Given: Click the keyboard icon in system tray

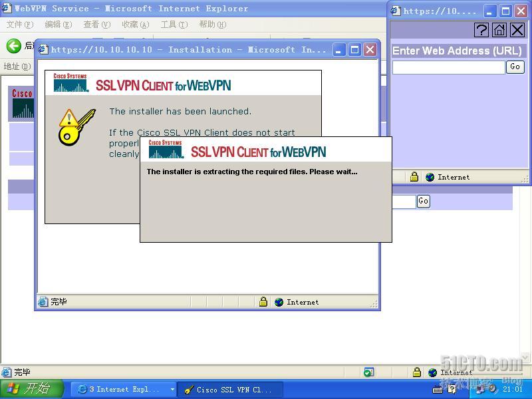Looking at the screenshot, I should click(x=438, y=390).
